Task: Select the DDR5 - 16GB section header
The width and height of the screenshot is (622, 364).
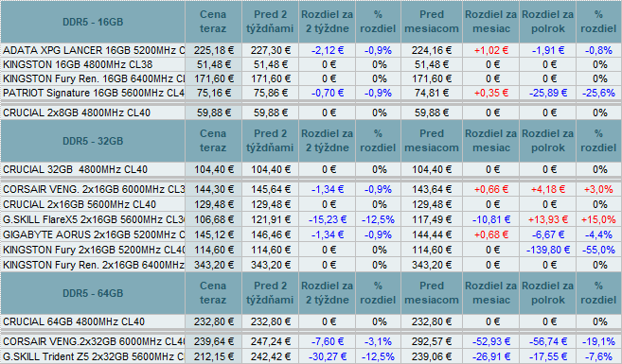Action: click(93, 22)
